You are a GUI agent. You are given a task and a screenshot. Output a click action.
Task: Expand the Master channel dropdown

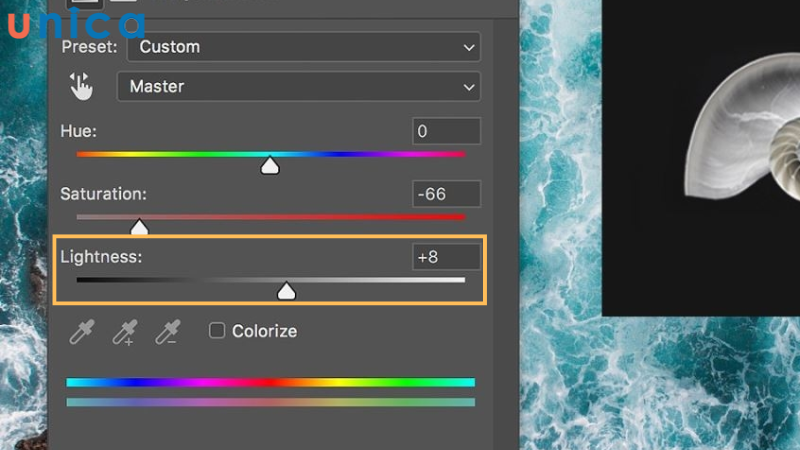298,87
